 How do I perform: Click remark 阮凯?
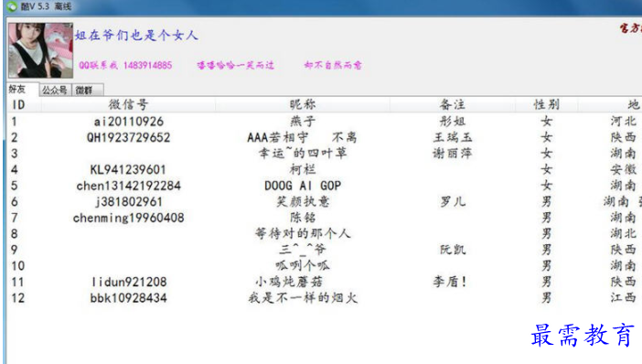pyautogui.click(x=453, y=250)
